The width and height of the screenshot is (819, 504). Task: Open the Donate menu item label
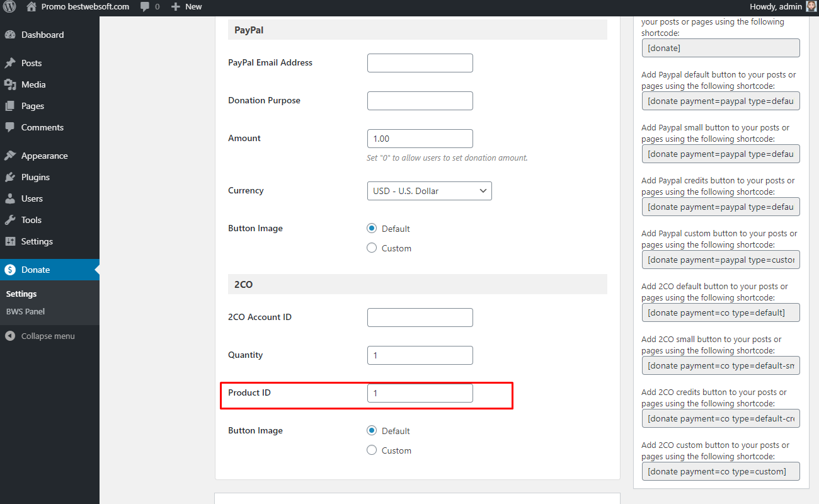click(35, 270)
